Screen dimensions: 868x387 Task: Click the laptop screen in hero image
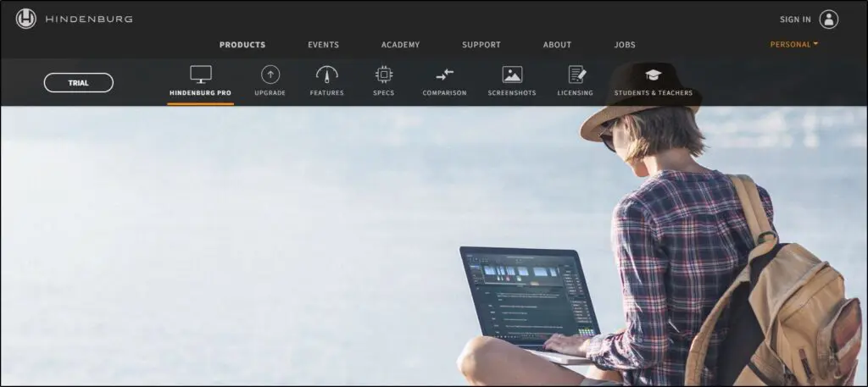[529, 295]
